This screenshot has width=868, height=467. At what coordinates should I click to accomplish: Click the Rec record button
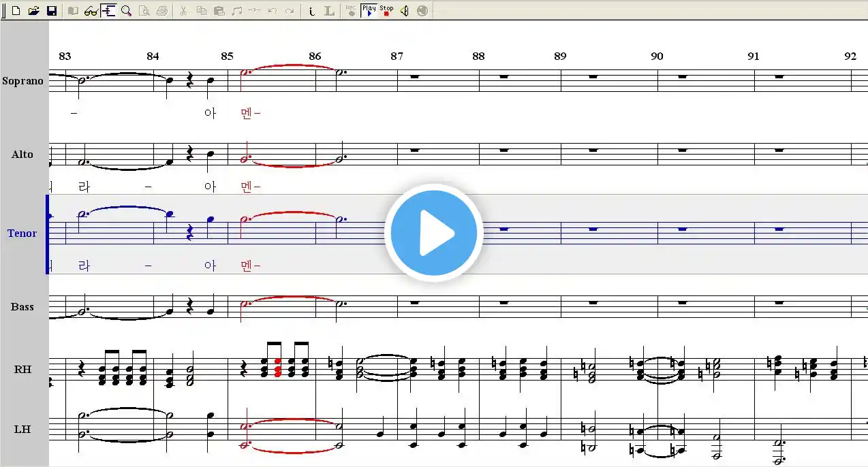tap(351, 11)
